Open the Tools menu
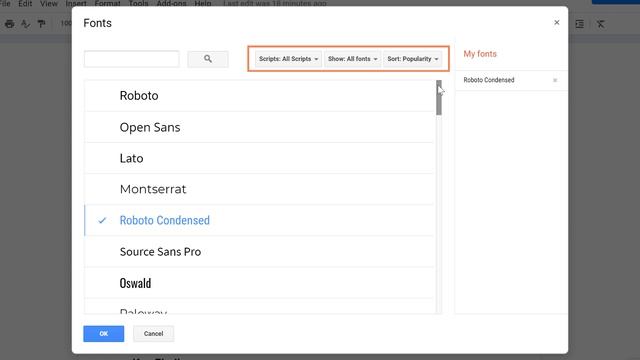640x360 pixels. click(x=138, y=4)
